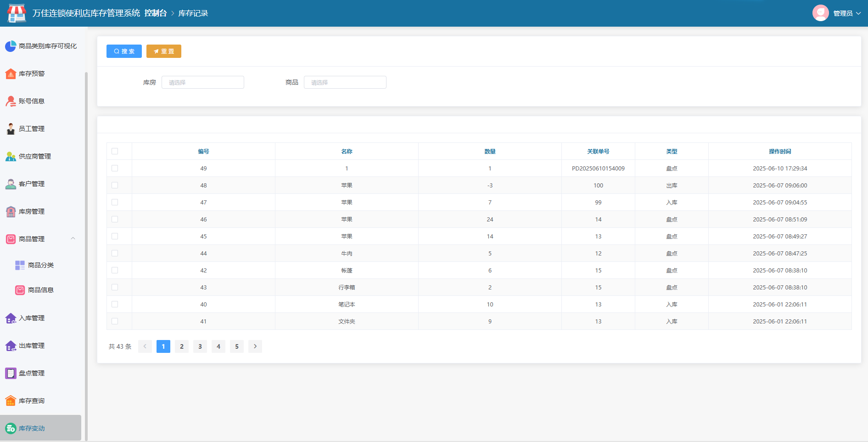Click cell PD20250610154009

pos(598,168)
